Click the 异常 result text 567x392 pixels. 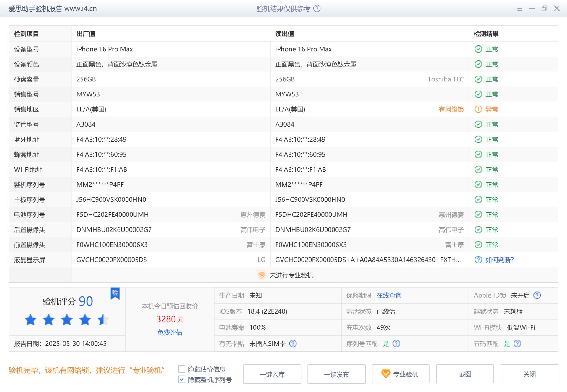(492, 109)
